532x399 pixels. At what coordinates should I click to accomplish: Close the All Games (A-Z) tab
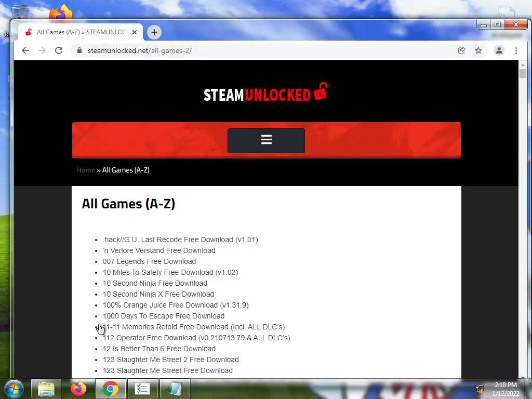(x=135, y=32)
